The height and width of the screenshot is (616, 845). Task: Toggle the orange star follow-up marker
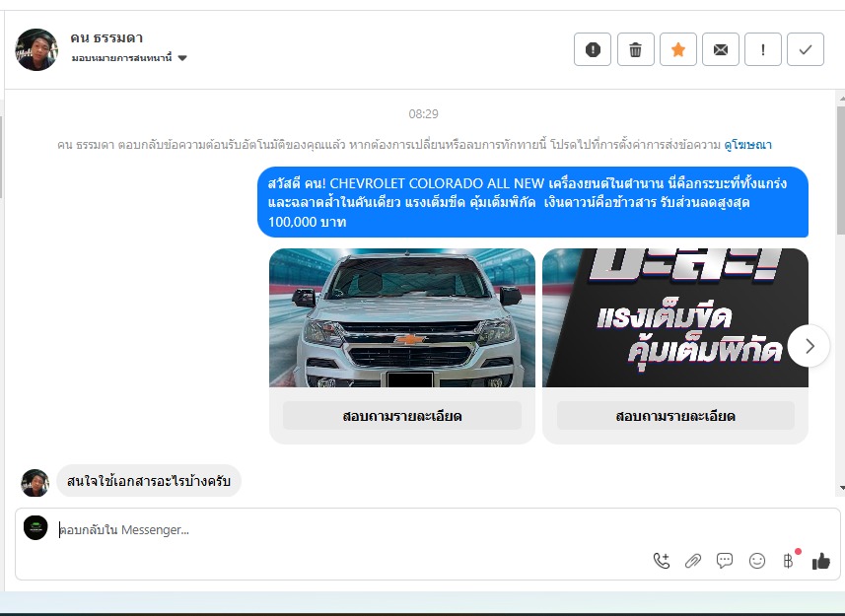(x=678, y=49)
